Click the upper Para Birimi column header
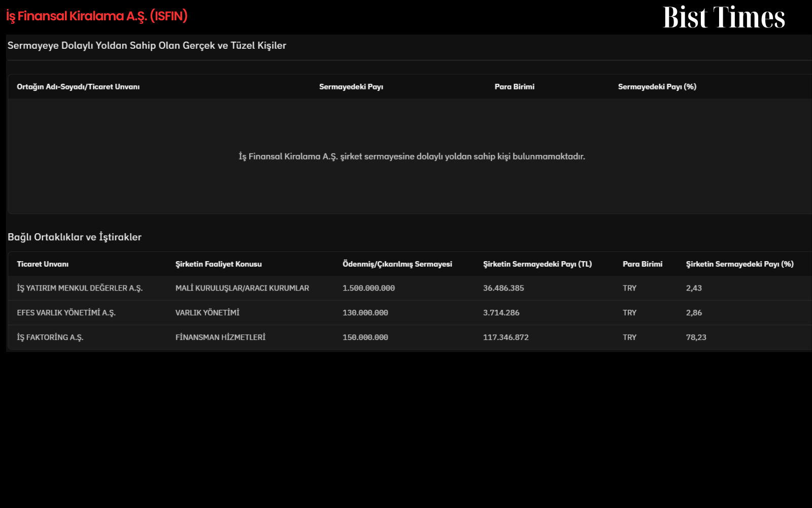 tap(515, 87)
